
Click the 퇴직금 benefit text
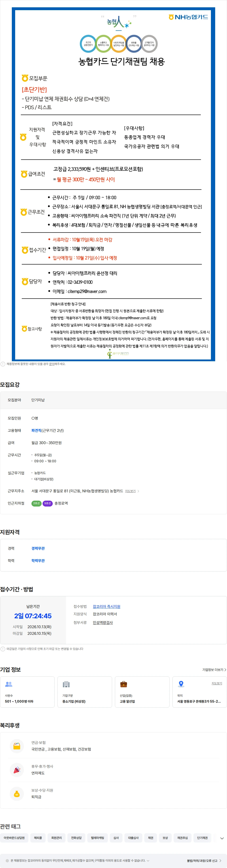click(x=36, y=797)
